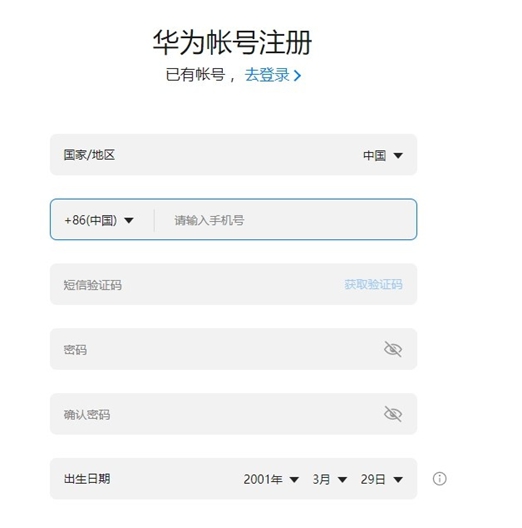Click the 华为帐号注册 page heading

pos(232,42)
